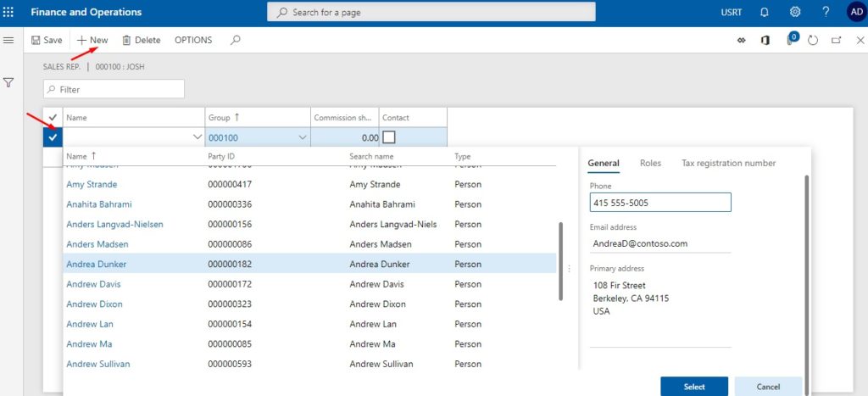
Task: Toggle the select-all checkmark in grid header
Action: pos(53,117)
